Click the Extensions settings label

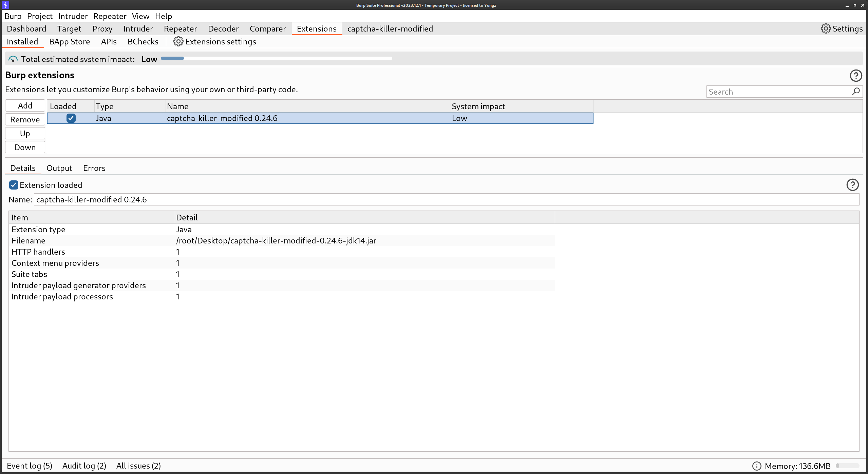(x=221, y=42)
